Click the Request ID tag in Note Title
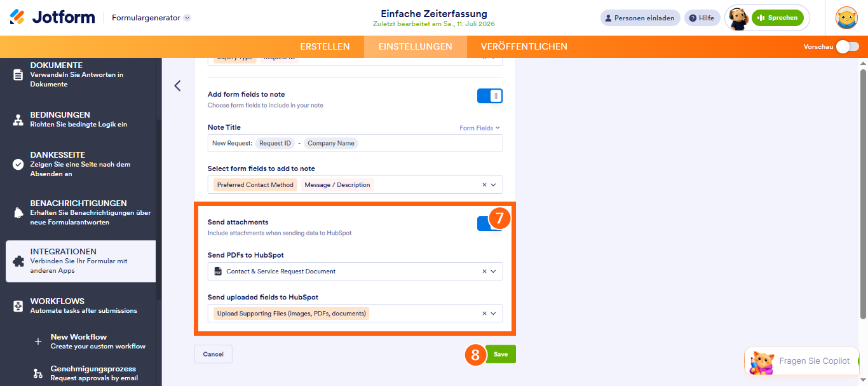Image resolution: width=868 pixels, height=386 pixels. (275, 143)
